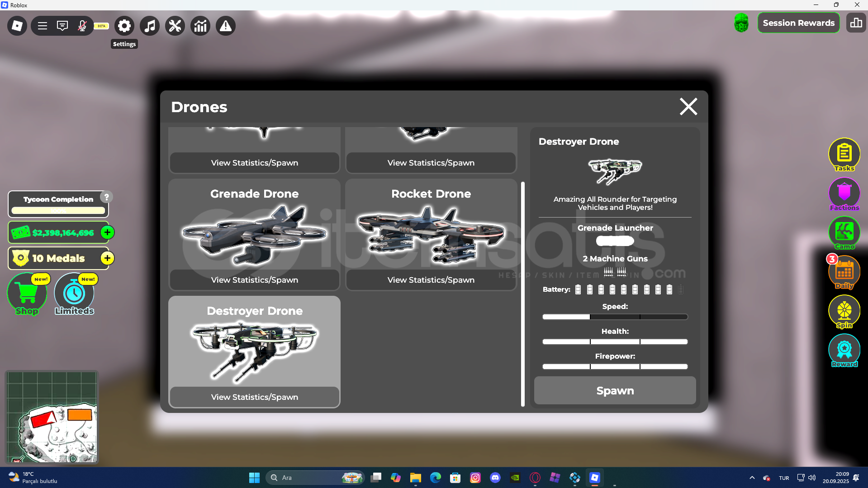868x488 pixels.
Task: Open the Limiteds clock icon
Action: [74, 294]
